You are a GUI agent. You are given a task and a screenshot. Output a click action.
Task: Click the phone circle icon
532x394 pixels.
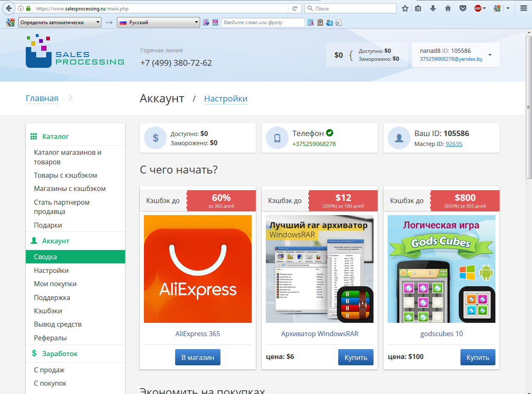[x=277, y=138]
